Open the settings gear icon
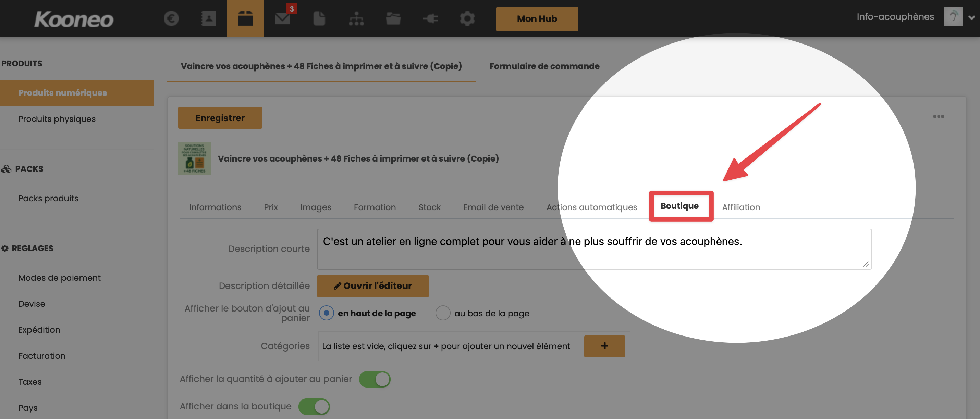The width and height of the screenshot is (980, 419). coord(467,18)
